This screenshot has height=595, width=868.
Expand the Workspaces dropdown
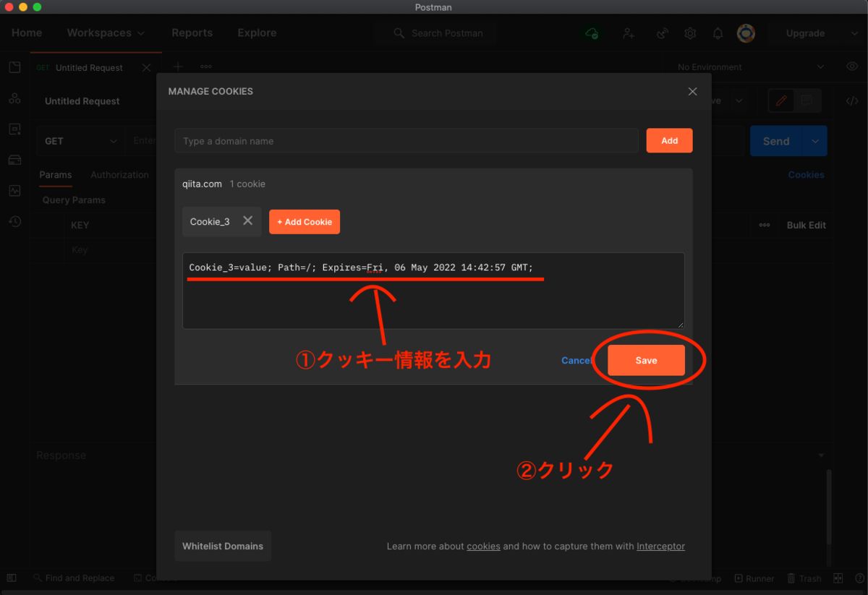point(106,33)
